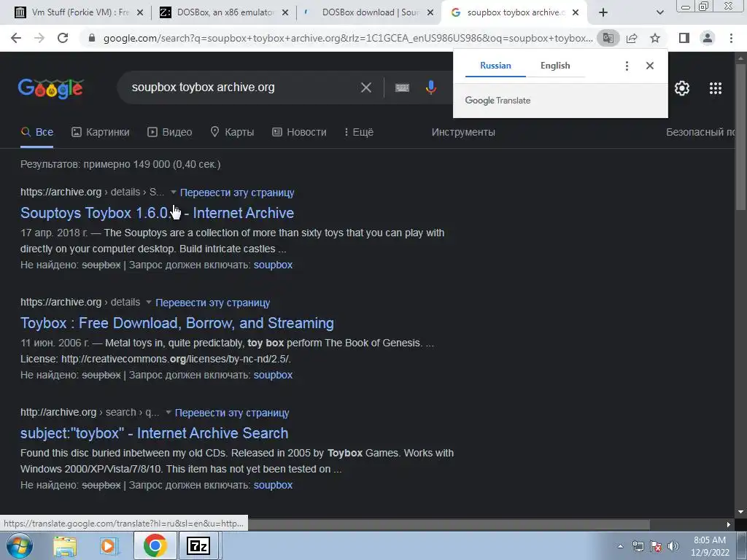Image resolution: width=747 pixels, height=560 pixels.
Task: Open subject:"toybox" Internet Archive Search result
Action: pos(155,433)
